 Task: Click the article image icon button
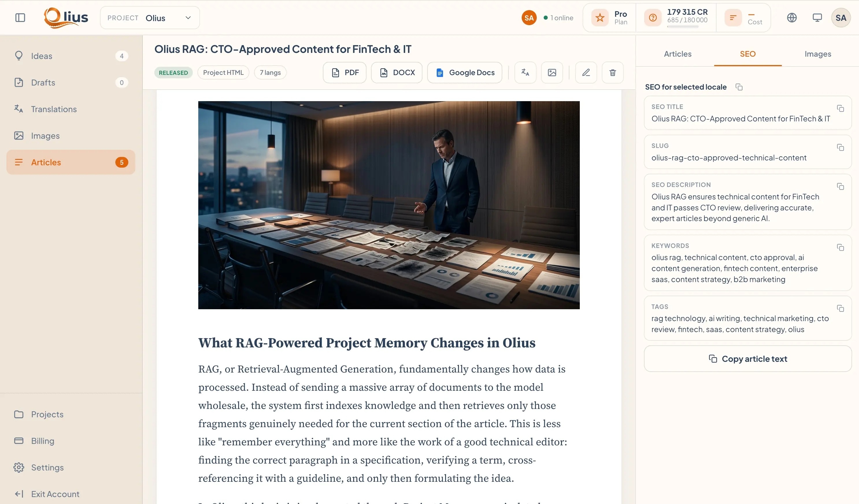click(552, 73)
